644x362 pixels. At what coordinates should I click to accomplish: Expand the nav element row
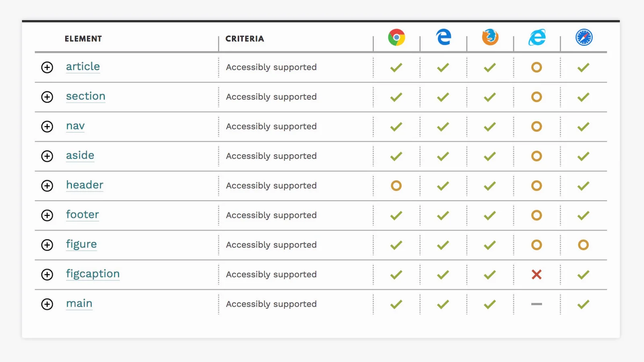click(47, 126)
